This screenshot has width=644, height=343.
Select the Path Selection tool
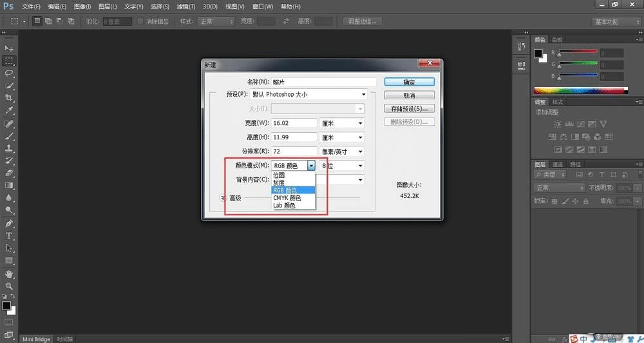[8, 248]
